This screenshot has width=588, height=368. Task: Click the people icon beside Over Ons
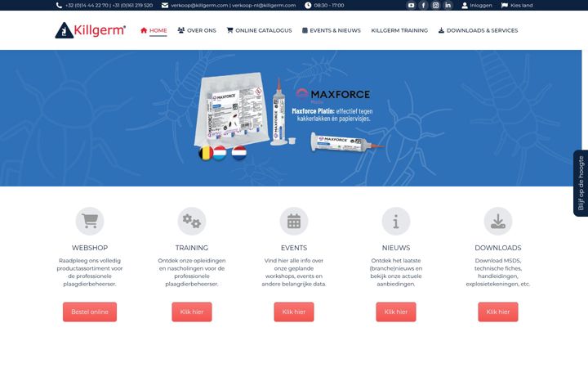(181, 30)
